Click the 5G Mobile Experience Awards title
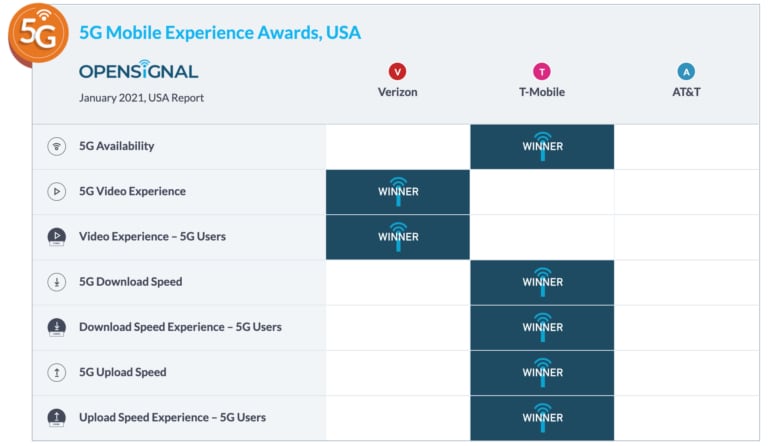Image resolution: width=768 pixels, height=446 pixels. pyautogui.click(x=220, y=33)
